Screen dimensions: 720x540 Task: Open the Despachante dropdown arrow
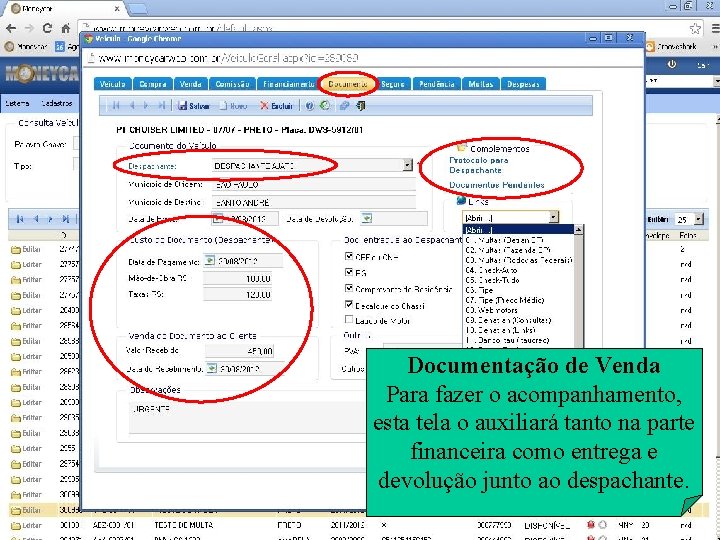click(x=408, y=165)
